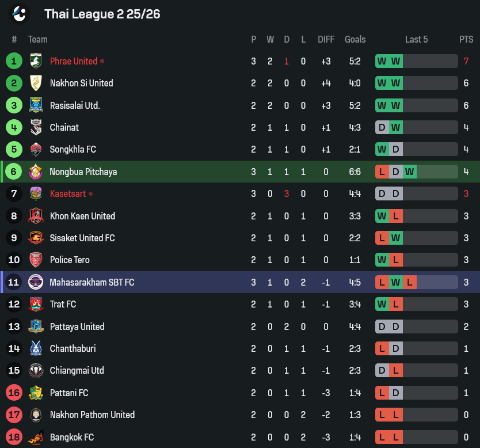The width and height of the screenshot is (480, 448).
Task: Open Mahasarakham SBT FC badge icon
Action: [x=36, y=282]
